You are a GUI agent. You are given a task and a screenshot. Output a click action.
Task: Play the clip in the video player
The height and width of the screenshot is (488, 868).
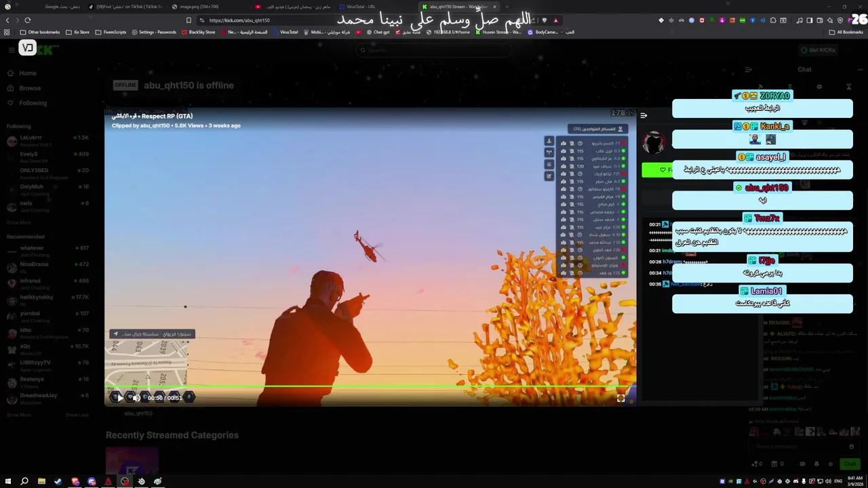tap(120, 398)
